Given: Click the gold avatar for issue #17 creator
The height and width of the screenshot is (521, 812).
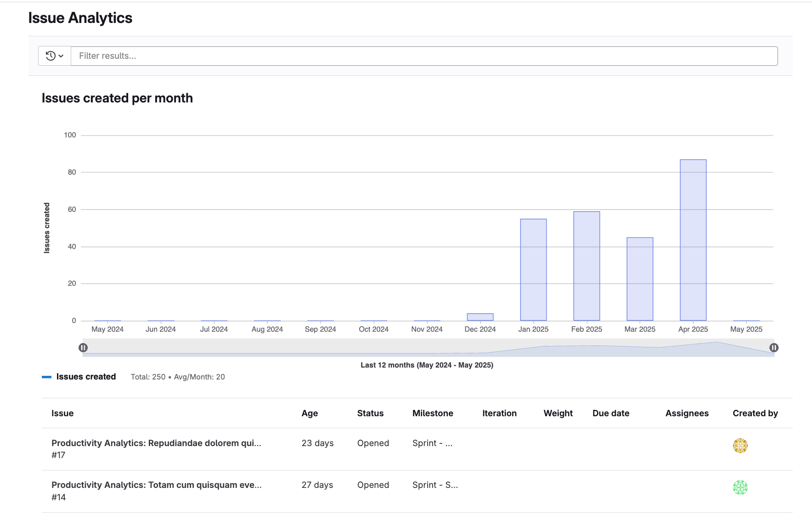Looking at the screenshot, I should click(x=739, y=446).
